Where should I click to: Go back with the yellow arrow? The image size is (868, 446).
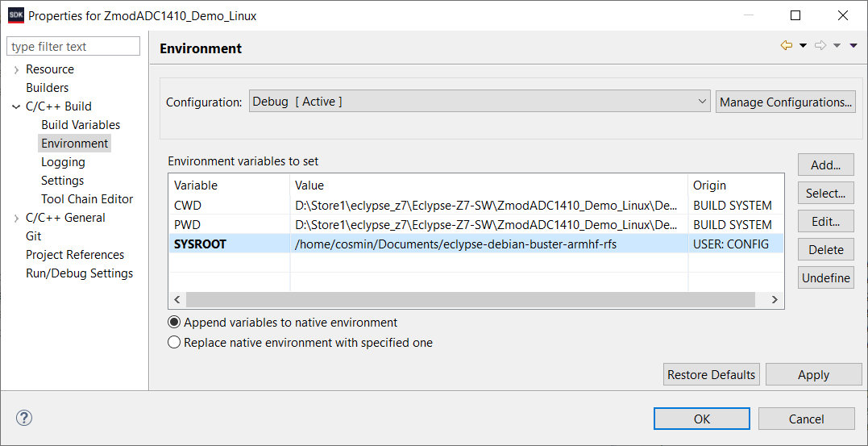[x=786, y=46]
